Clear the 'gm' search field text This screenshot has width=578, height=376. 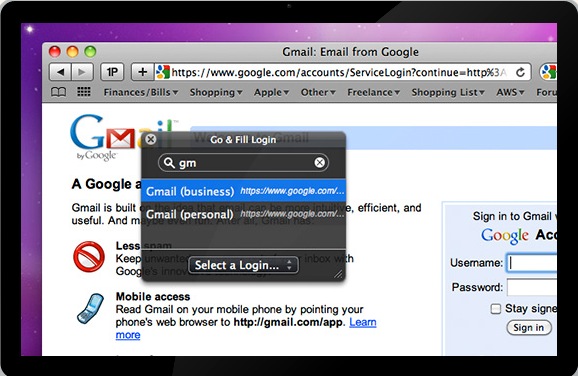320,163
